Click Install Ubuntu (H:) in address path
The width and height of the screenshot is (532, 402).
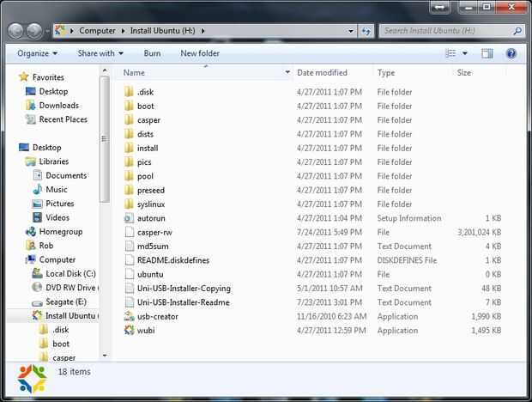point(162,31)
